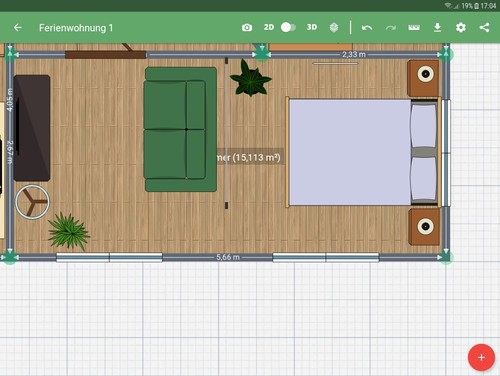
Task: Share the project
Action: click(x=484, y=27)
